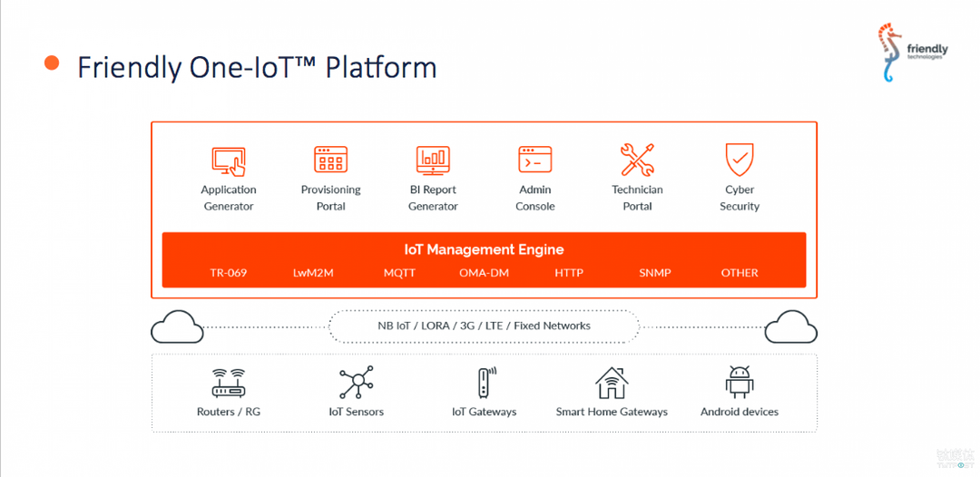Click the Admin Console terminal icon
The width and height of the screenshot is (980, 477).
(x=535, y=160)
